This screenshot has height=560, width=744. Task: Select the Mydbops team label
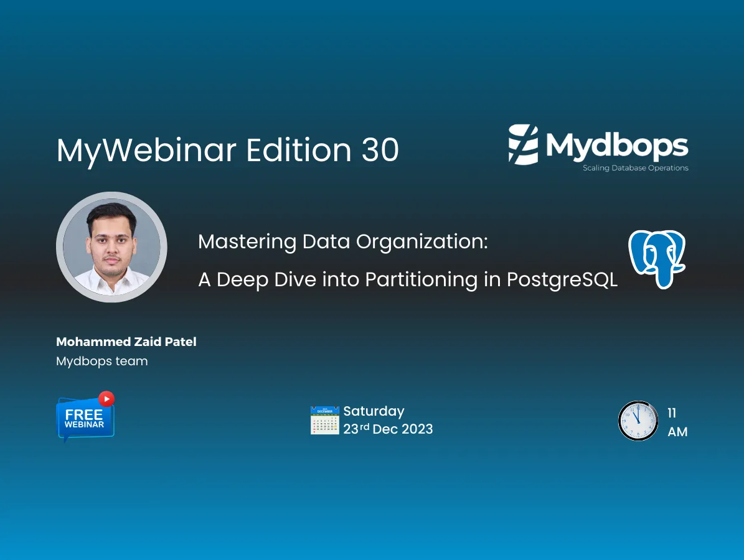101,361
